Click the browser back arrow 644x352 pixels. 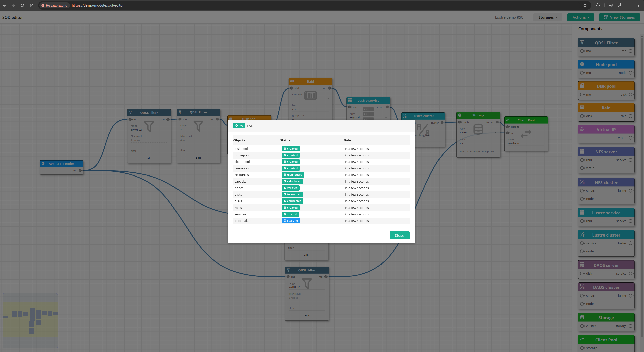[4, 5]
